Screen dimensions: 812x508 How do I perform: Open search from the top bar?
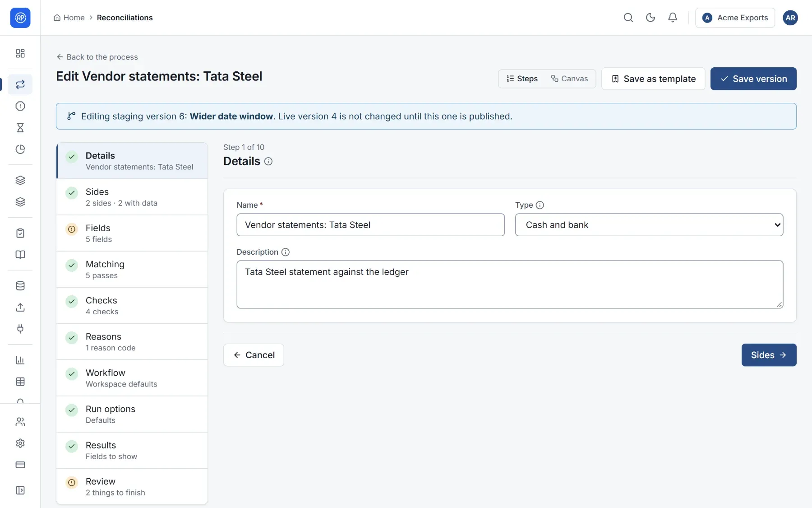628,18
